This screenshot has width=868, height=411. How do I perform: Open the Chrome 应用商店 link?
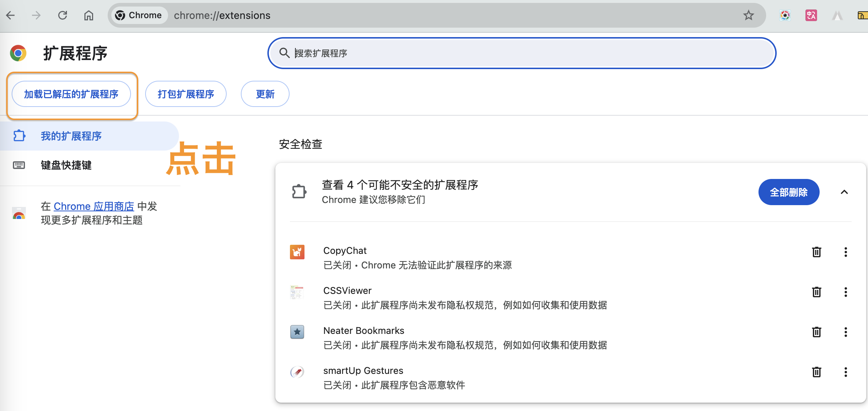(93, 206)
